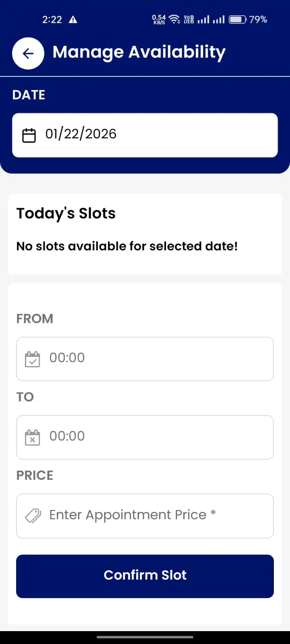Tap the bottom home gesture bar
The height and width of the screenshot is (644, 290).
[145, 637]
